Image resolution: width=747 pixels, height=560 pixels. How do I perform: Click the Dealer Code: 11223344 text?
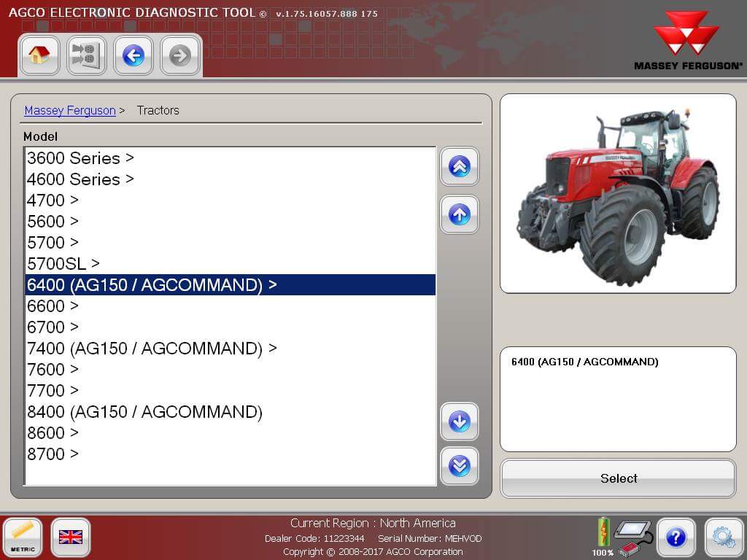[x=314, y=539]
